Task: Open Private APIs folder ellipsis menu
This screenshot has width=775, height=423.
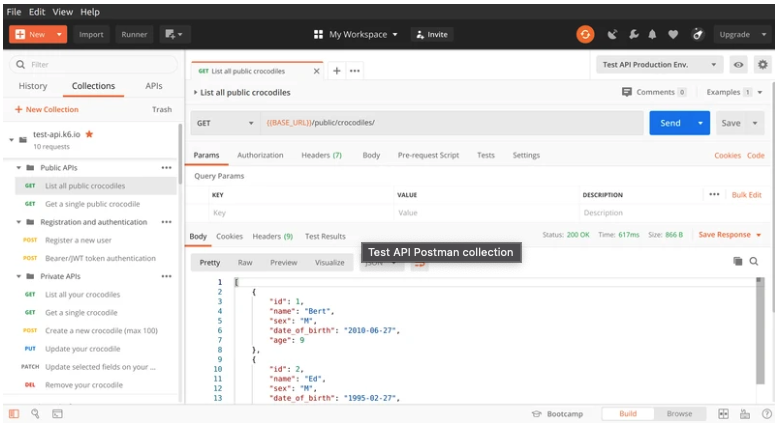Action: [x=167, y=276]
